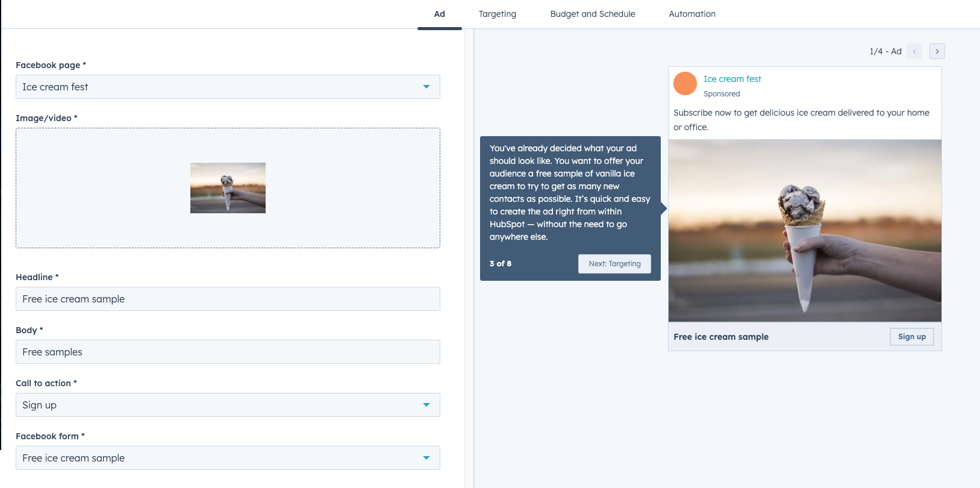The width and height of the screenshot is (980, 488).
Task: Click the Ice cream fest page link
Action: [732, 79]
